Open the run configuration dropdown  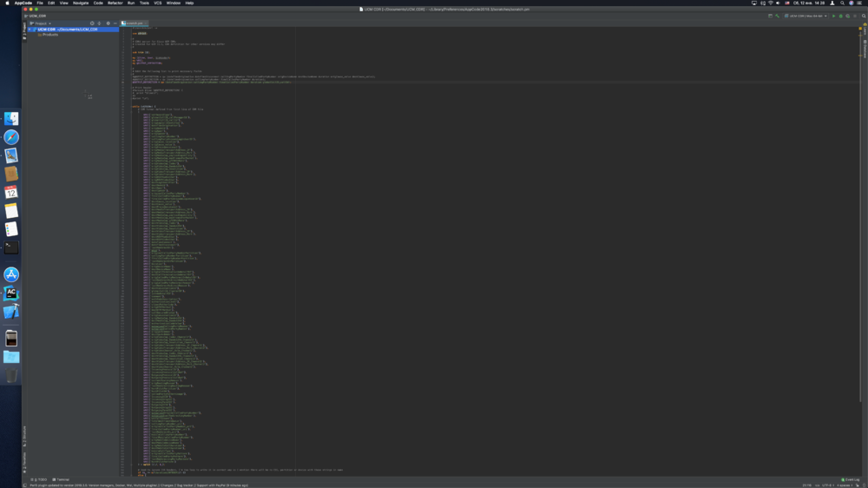pyautogui.click(x=806, y=16)
